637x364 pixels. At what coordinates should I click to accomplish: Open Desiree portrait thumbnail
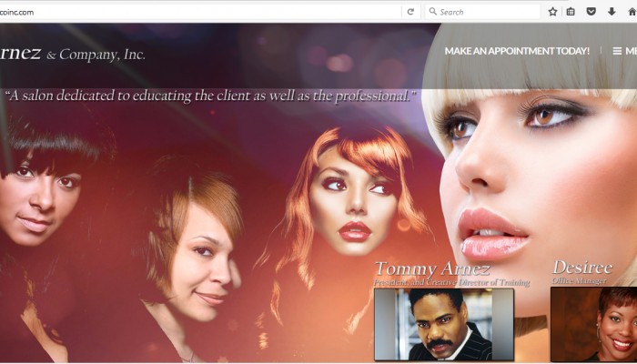[593, 324]
